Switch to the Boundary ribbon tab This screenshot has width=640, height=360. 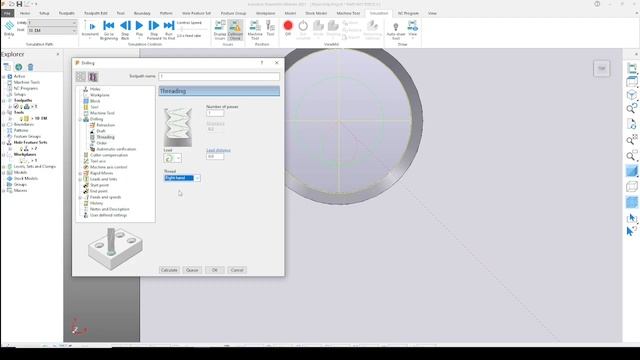pos(142,13)
